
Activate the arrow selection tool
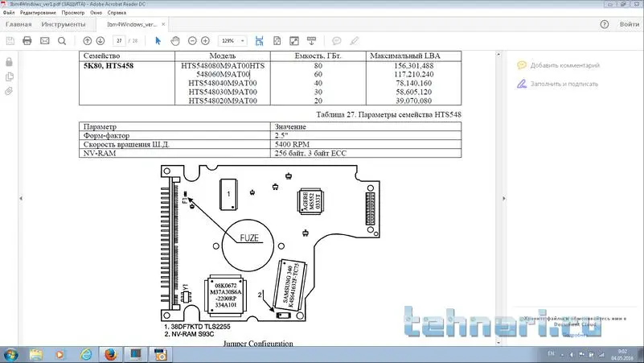(x=158, y=40)
